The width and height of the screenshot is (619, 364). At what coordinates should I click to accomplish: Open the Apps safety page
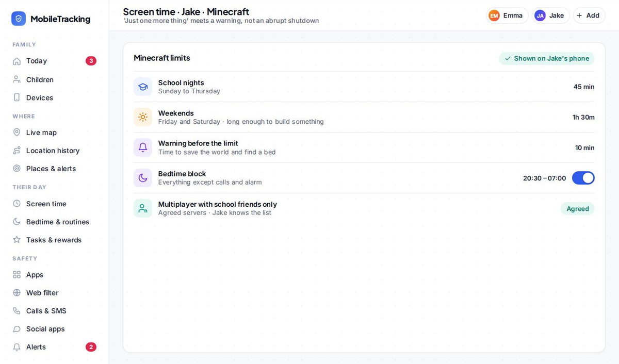54,275
